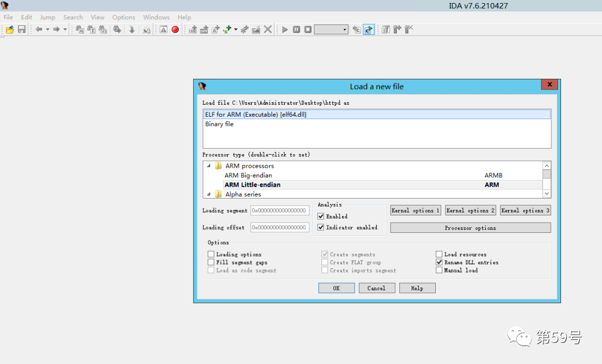Uncheck the Analysis Enabled checkbox

pos(321,217)
